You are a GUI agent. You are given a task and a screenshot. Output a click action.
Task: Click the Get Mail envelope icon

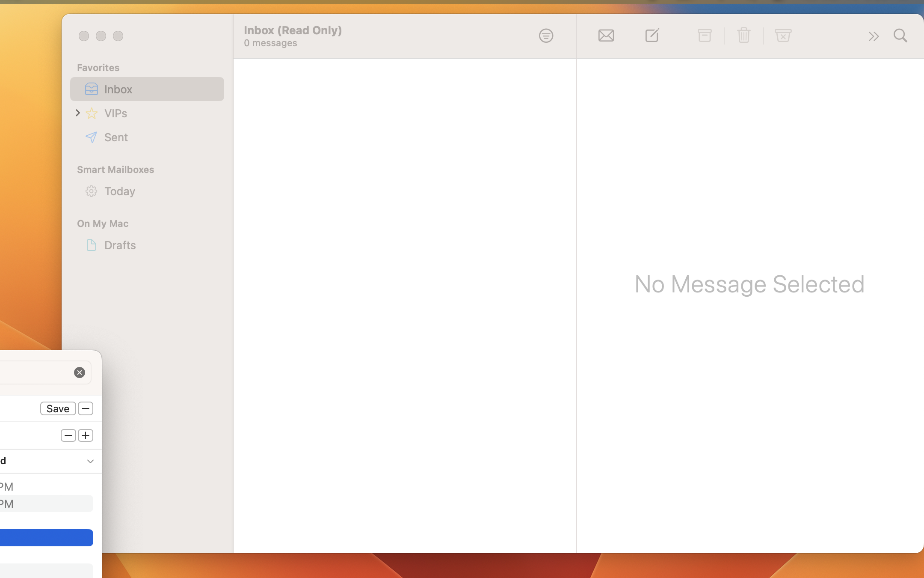pyautogui.click(x=606, y=36)
